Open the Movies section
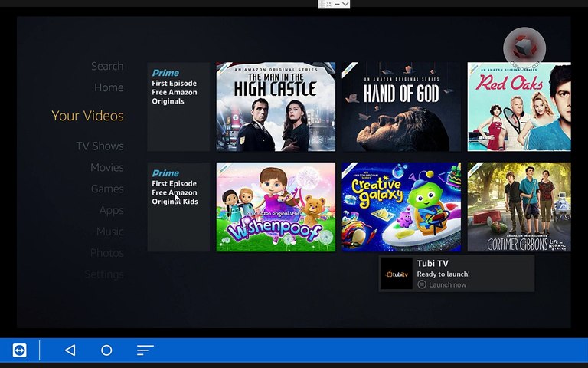The image size is (588, 368). coord(107,167)
